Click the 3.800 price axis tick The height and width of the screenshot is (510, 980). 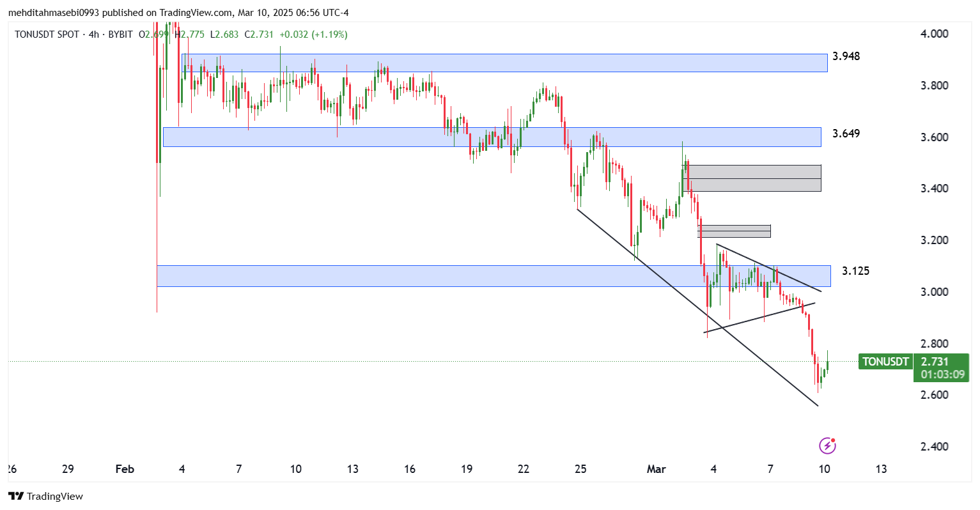point(934,86)
